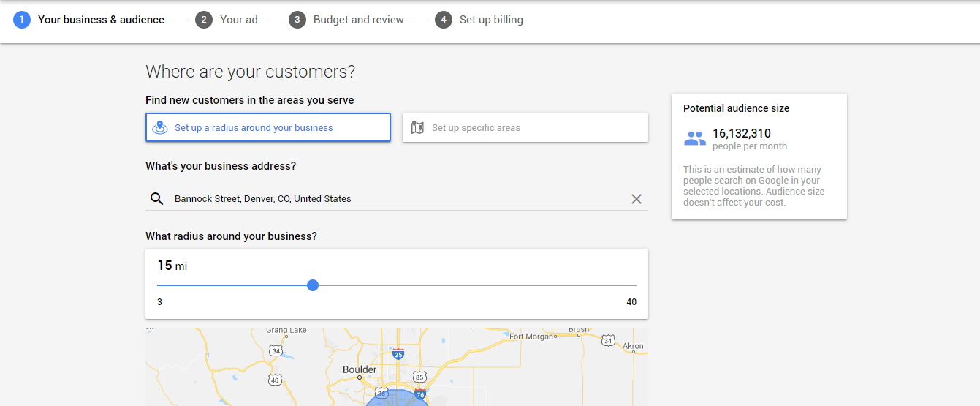Select 'Your business & audience' step label
This screenshot has width=980, height=406.
(x=101, y=20)
